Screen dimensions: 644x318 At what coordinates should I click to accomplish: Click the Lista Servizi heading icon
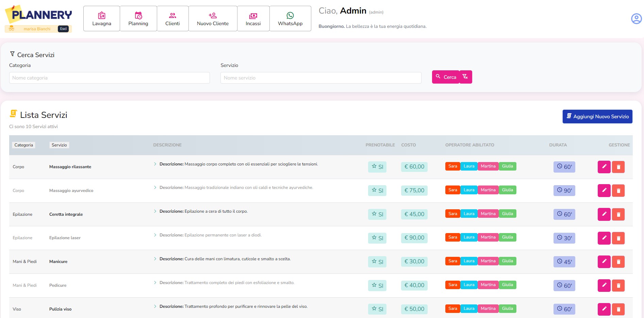[13, 113]
